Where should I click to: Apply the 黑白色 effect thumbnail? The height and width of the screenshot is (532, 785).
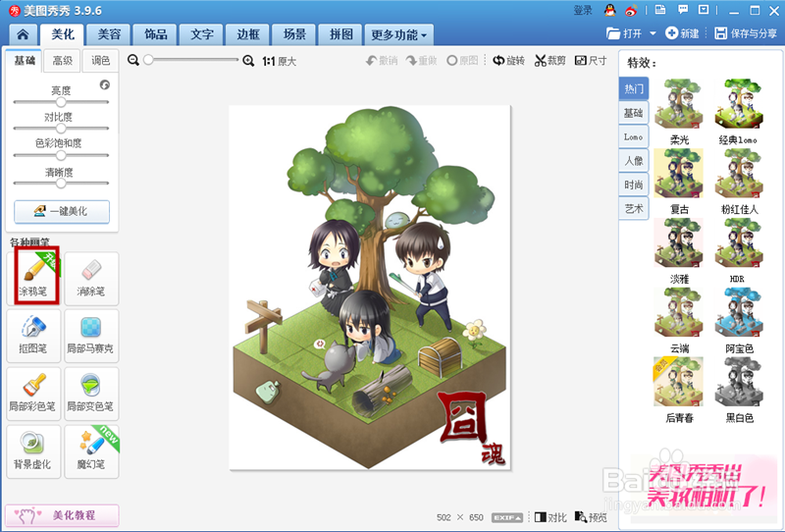tap(739, 382)
